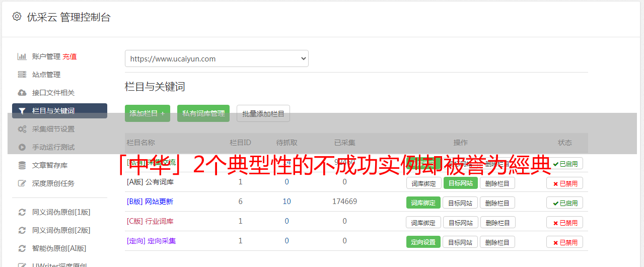Click 删除栏目 in the 公有词库 row
644x267 pixels.
point(497,183)
